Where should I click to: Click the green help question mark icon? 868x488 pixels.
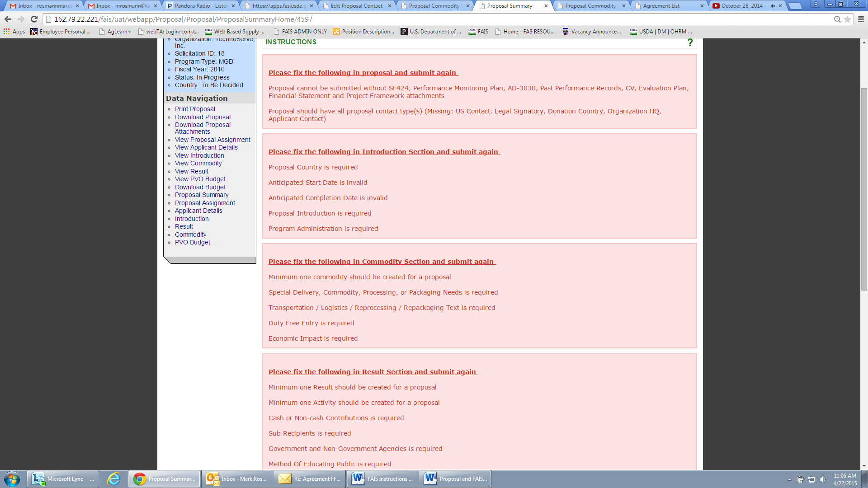[690, 42]
